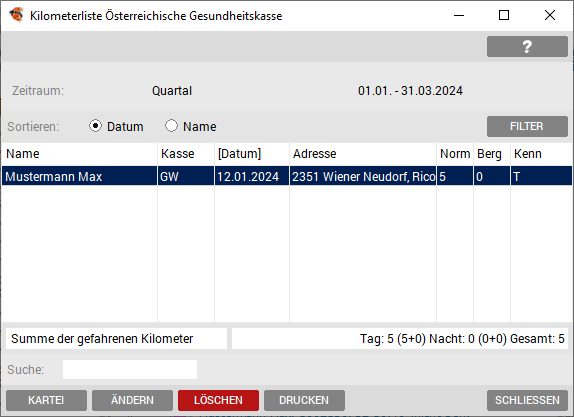The width and height of the screenshot is (574, 417).
Task: Click the Summe der gefahrenen Kilometer field
Action: pyautogui.click(x=116, y=339)
